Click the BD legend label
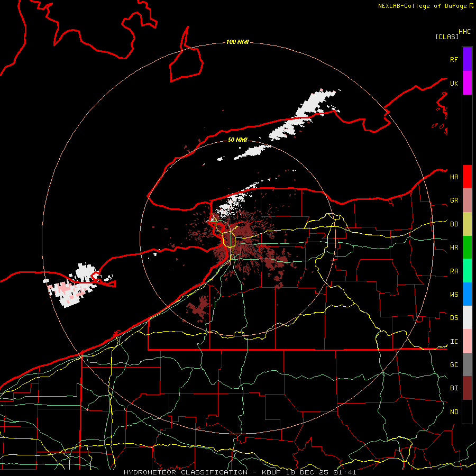Image resolution: width=476 pixels, height=476 pixels. click(x=454, y=224)
